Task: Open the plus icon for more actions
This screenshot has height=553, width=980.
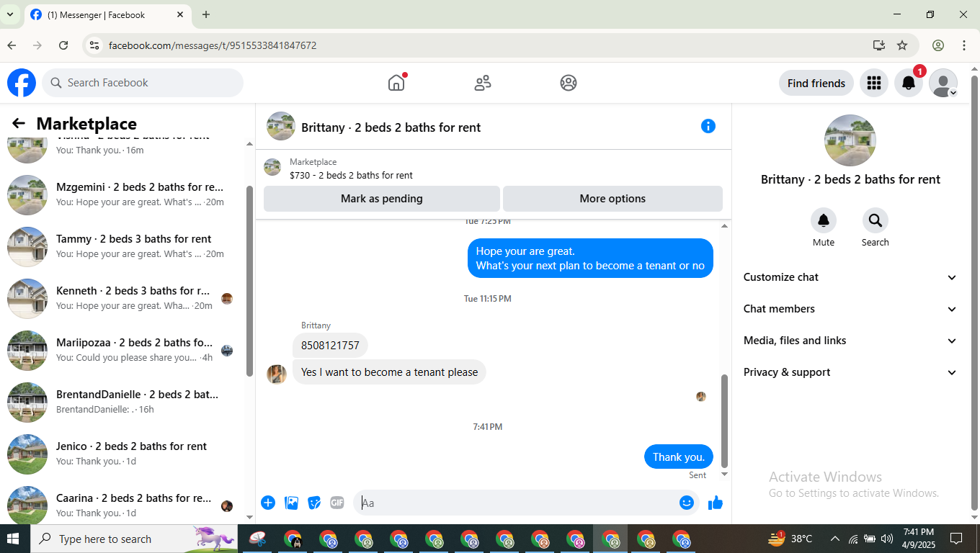Action: [x=268, y=503]
